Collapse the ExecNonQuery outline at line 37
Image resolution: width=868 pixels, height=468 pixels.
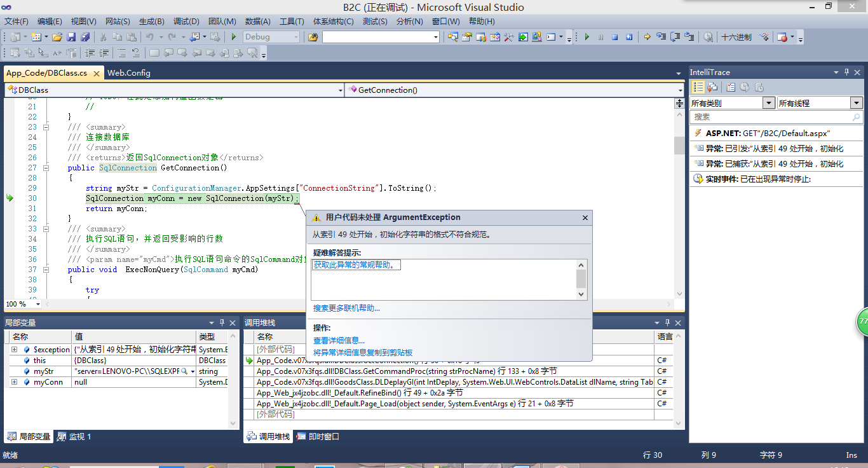click(46, 270)
